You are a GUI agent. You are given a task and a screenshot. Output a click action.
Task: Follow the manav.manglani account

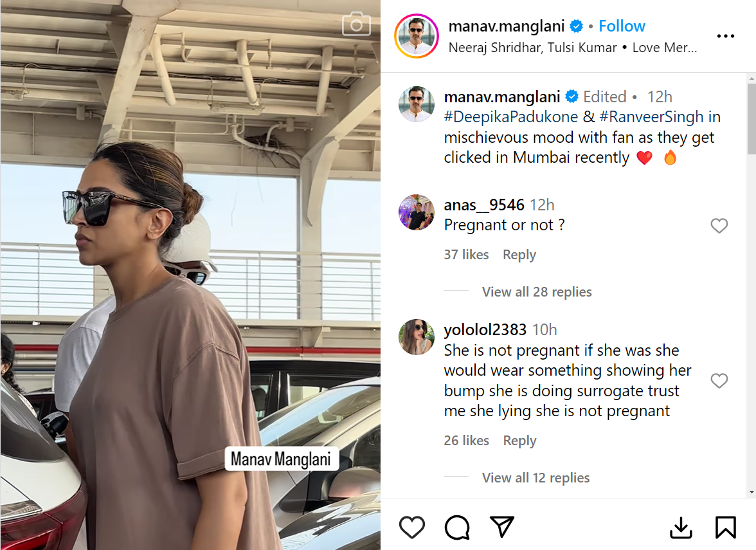[x=622, y=26]
